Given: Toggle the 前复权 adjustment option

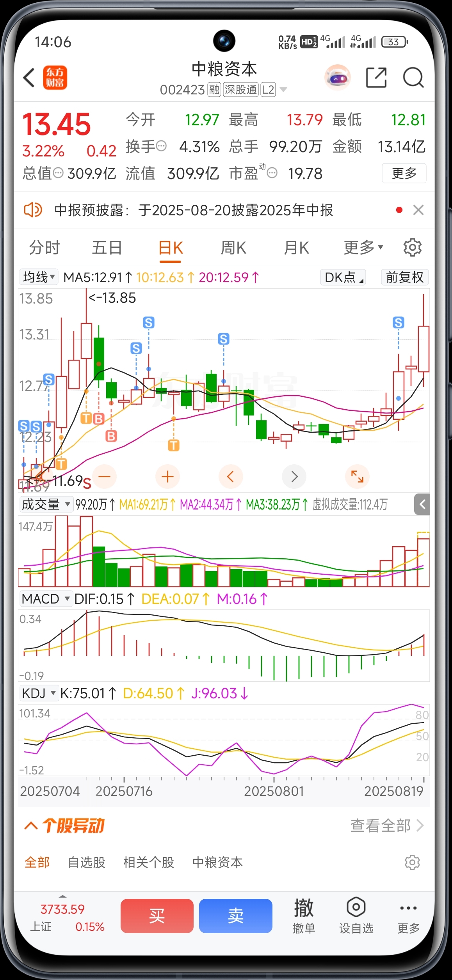Looking at the screenshot, I should 405,277.
